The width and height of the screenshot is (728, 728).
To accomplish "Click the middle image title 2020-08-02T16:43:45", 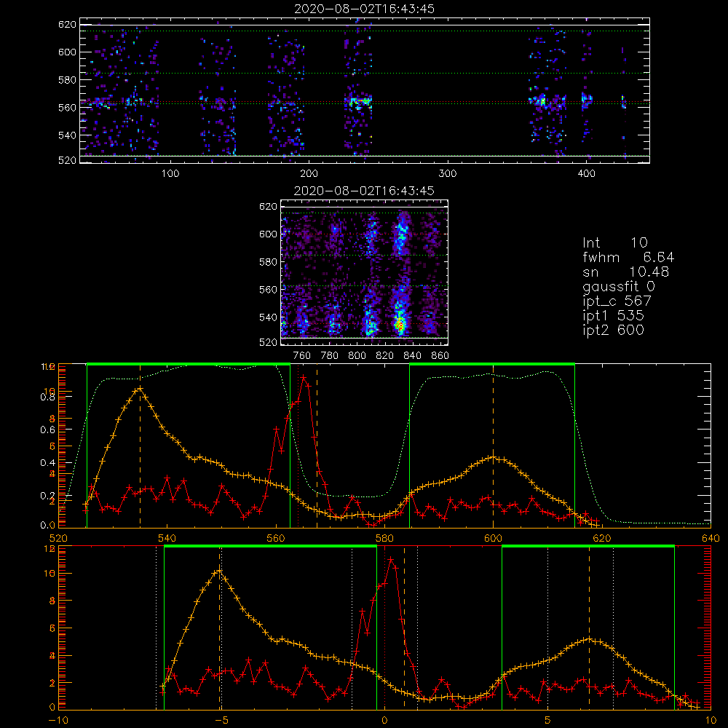I will [364, 191].
